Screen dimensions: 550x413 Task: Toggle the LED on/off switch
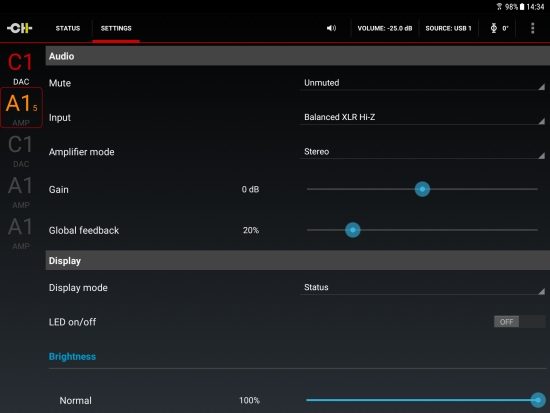pyautogui.click(x=519, y=321)
